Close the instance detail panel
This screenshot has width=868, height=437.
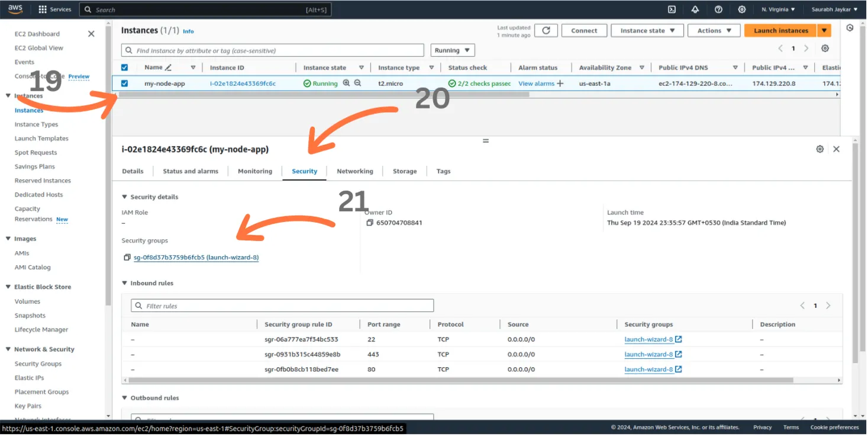[x=836, y=149]
